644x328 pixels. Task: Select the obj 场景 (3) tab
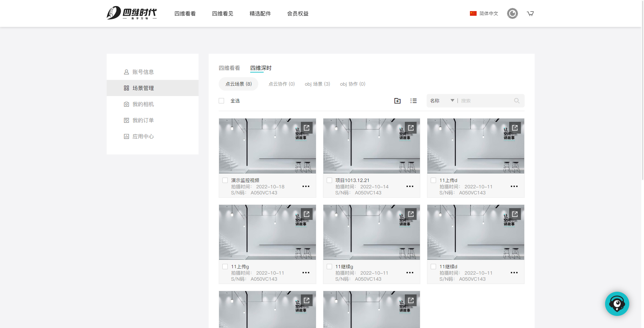[317, 84]
